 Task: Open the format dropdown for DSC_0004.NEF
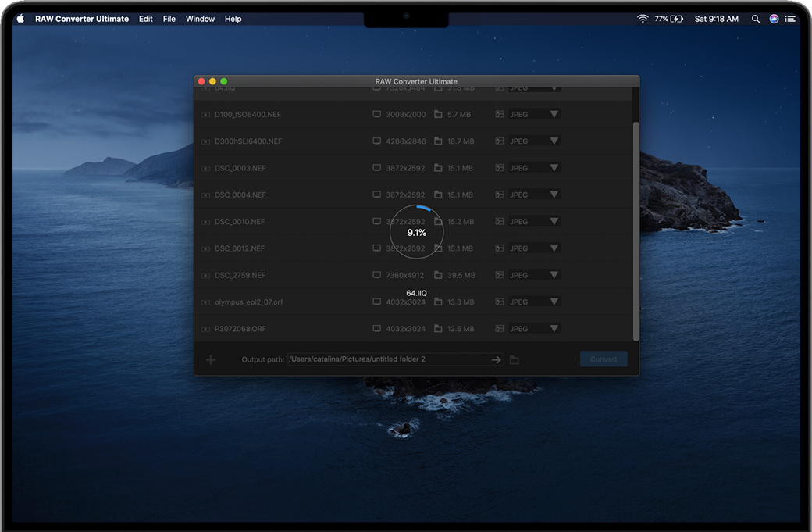coord(554,195)
